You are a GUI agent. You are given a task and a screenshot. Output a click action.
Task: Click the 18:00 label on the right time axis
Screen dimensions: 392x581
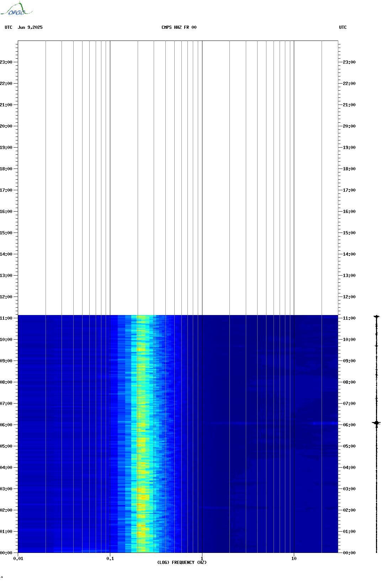349,169
